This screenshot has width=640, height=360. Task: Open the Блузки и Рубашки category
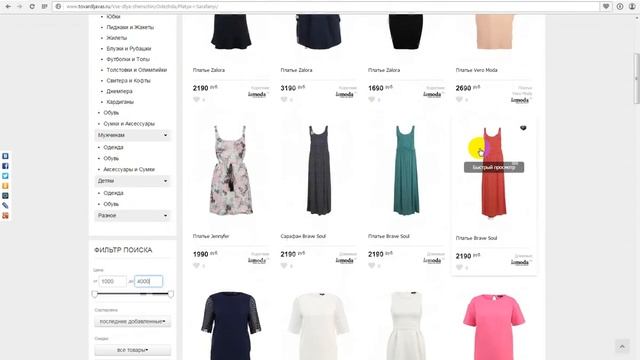point(129,49)
